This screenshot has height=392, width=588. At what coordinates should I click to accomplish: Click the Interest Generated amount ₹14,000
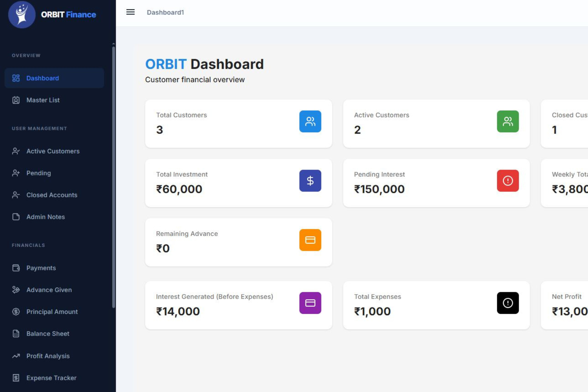click(x=178, y=312)
